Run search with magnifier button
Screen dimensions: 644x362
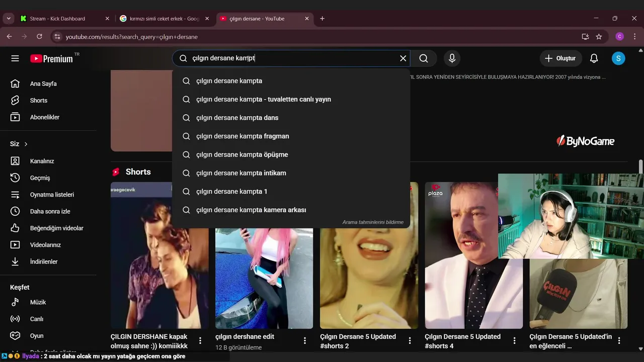424,58
